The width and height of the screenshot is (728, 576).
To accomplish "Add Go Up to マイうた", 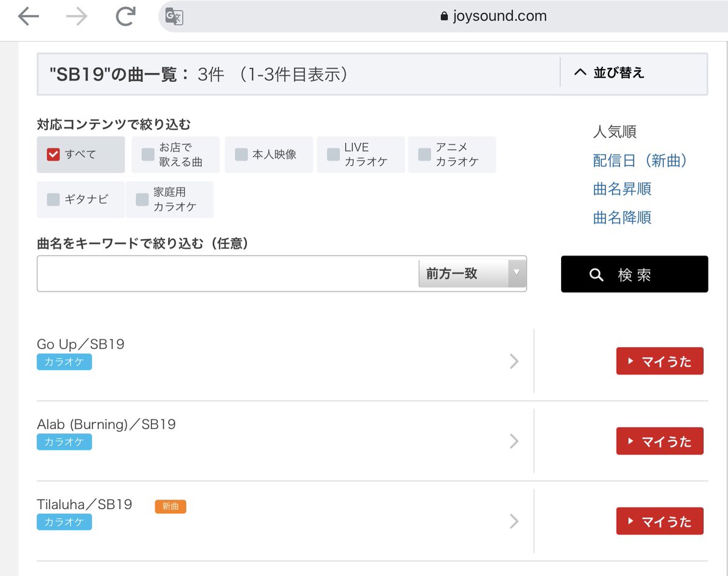I will (660, 361).
